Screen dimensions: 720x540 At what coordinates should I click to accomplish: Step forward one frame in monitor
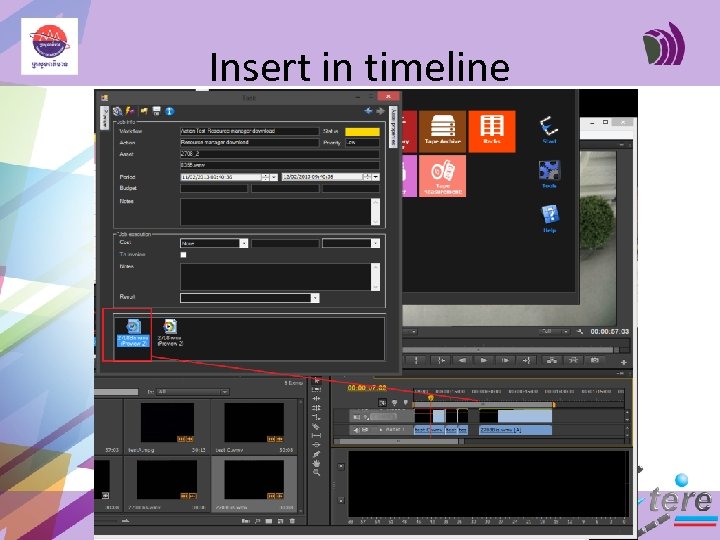[505, 360]
